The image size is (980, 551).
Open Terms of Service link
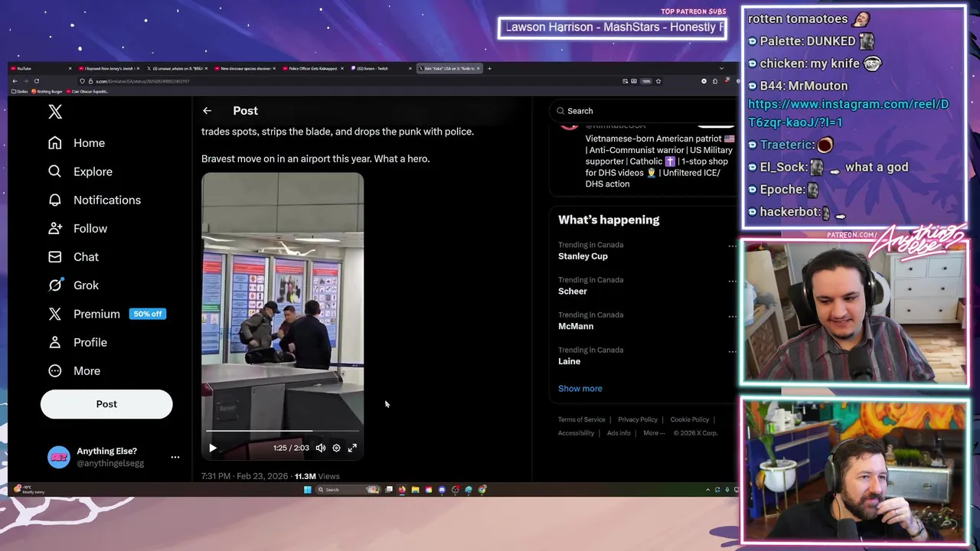point(581,419)
